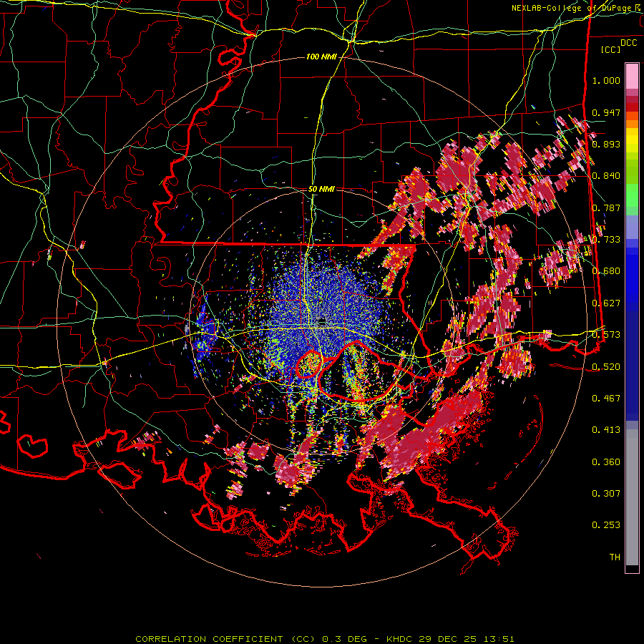Select the 0.840 scale value

pos(606,176)
